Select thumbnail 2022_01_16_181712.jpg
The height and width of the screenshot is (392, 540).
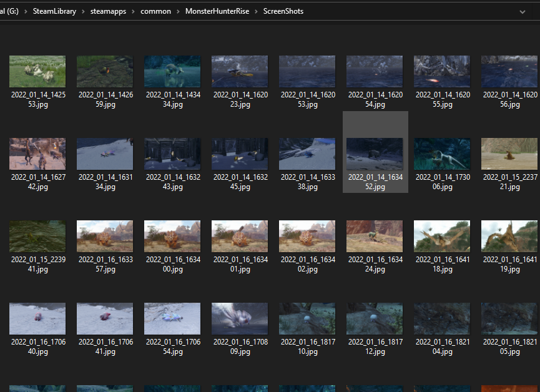coord(375,318)
